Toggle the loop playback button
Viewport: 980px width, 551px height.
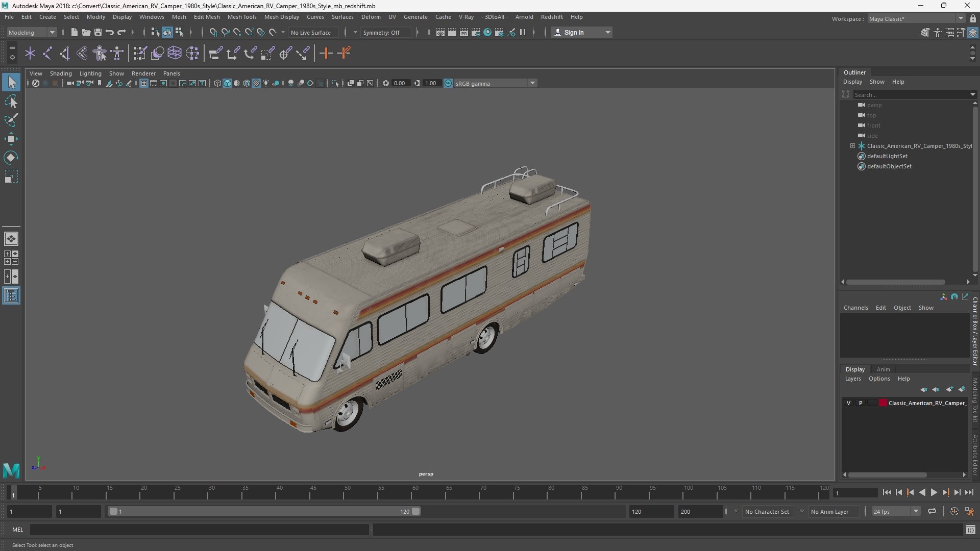[932, 511]
